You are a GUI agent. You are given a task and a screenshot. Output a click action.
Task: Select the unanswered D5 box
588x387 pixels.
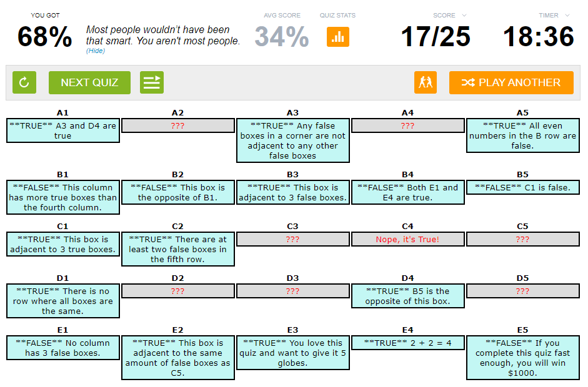[522, 291]
